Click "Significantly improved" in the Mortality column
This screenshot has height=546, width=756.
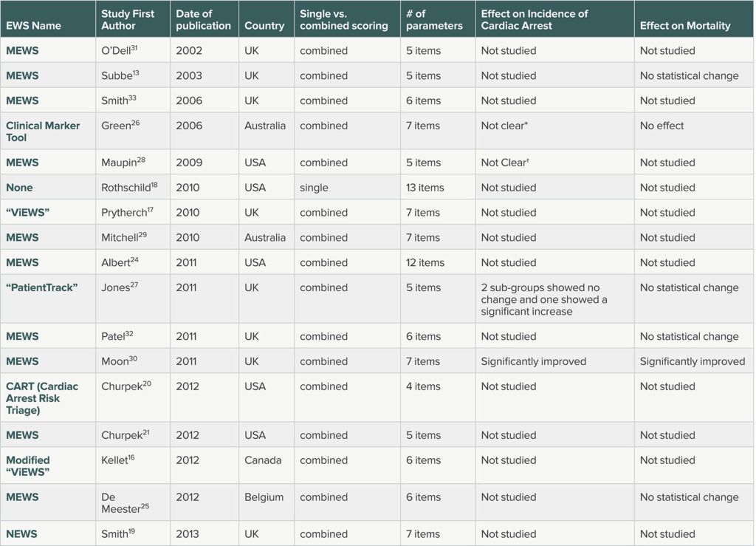click(x=693, y=361)
